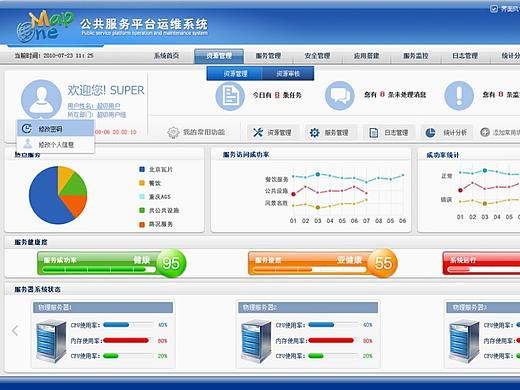Open the unprocessed messages chat bubble icon
The width and height of the screenshot is (520, 390).
point(340,96)
